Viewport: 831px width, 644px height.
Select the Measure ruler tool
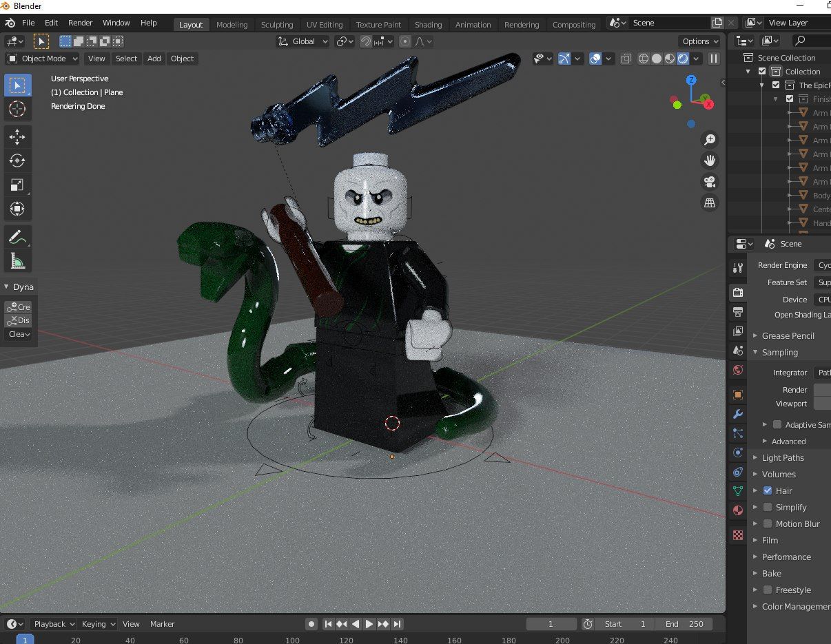pos(17,260)
